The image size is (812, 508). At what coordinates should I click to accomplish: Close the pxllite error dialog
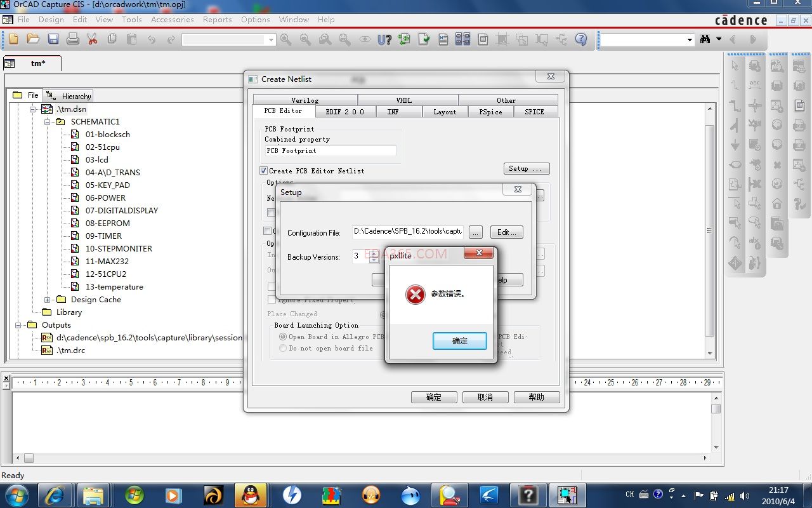(x=479, y=253)
